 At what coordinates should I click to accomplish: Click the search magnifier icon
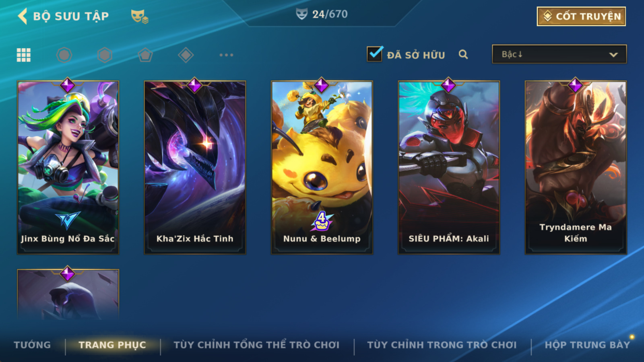click(463, 54)
